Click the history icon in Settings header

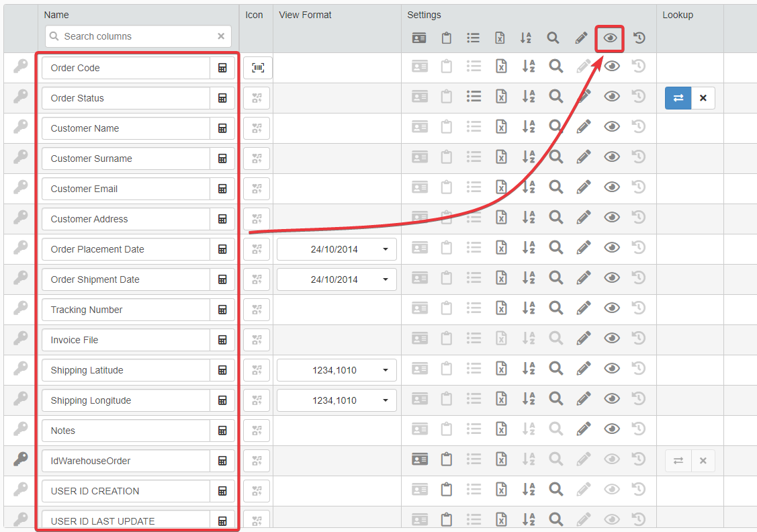[x=639, y=38]
